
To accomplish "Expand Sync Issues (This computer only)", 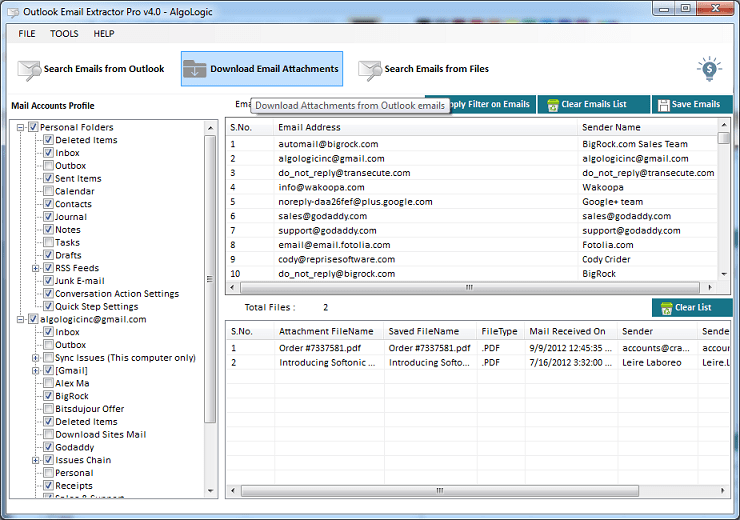I will (35, 358).
